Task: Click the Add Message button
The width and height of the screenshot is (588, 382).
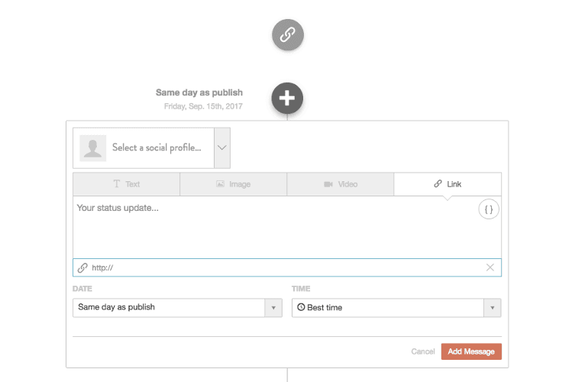Action: coord(471,351)
